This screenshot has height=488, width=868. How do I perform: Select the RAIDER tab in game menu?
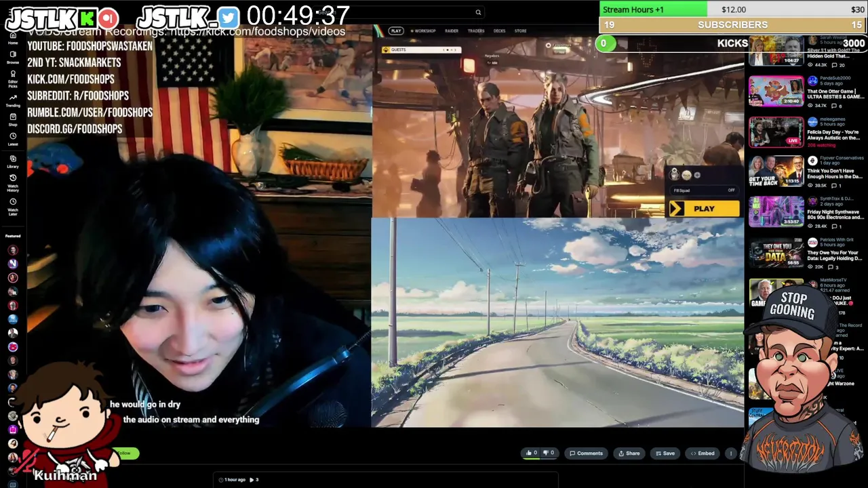pos(452,30)
